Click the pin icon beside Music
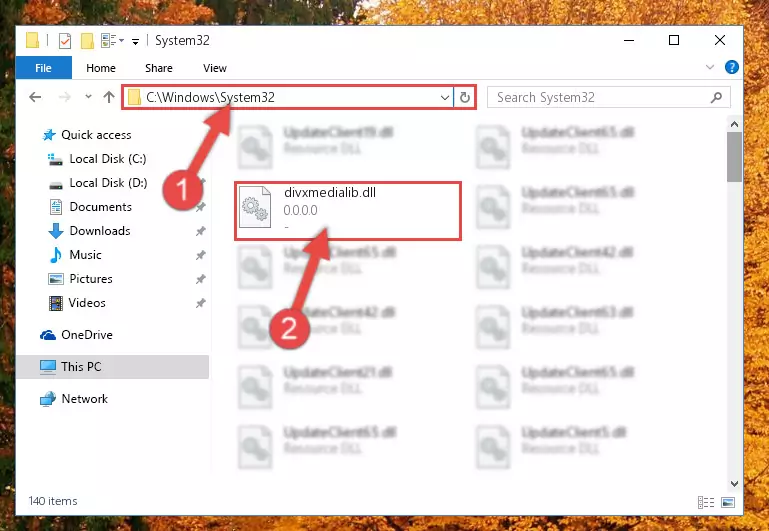This screenshot has width=769, height=531. pos(200,255)
